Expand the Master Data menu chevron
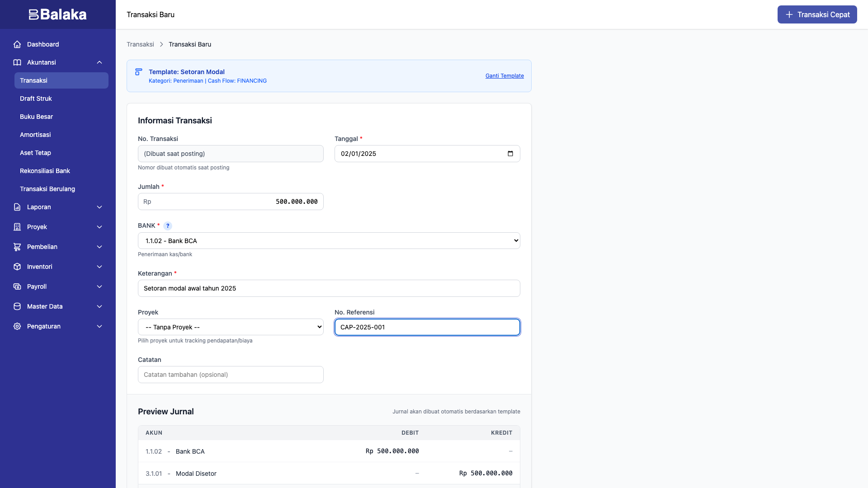 99,306
